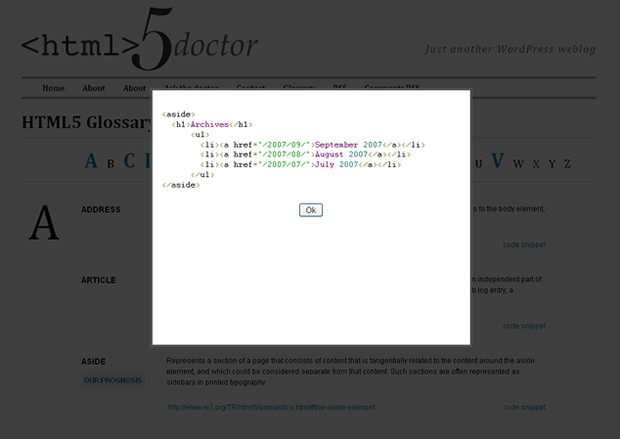This screenshot has height=439, width=620.
Task: Pick letter Y in the alphabet index
Action: point(551,163)
